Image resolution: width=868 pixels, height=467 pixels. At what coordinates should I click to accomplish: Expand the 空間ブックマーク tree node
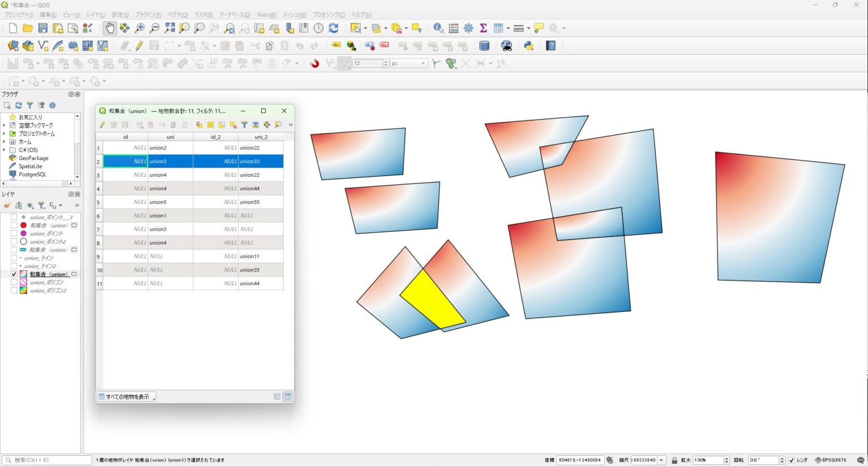point(4,126)
